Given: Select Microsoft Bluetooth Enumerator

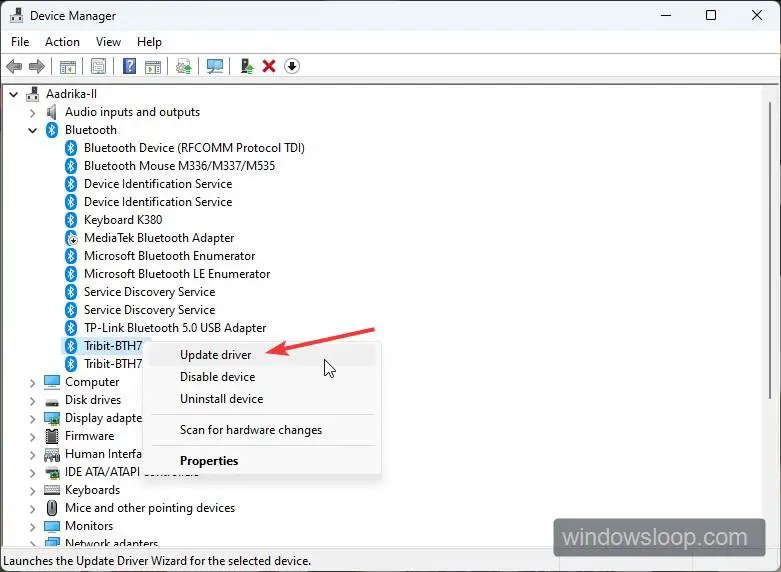Looking at the screenshot, I should (x=169, y=256).
